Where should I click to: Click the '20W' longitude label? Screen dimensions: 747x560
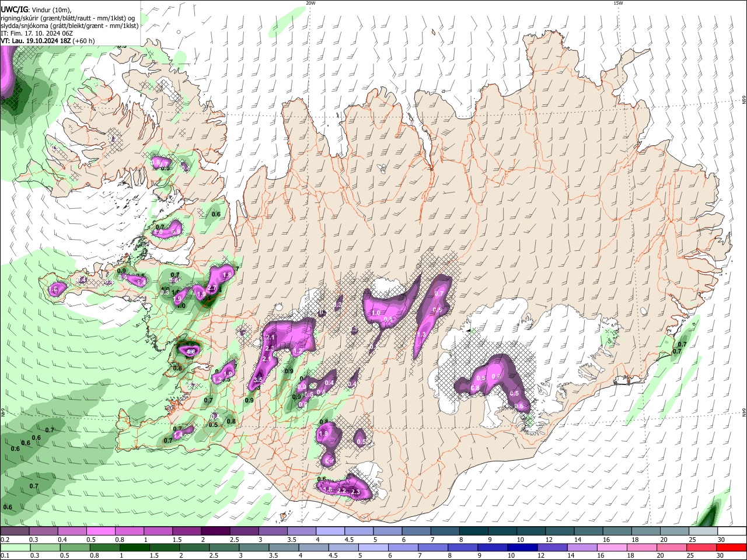pos(310,3)
